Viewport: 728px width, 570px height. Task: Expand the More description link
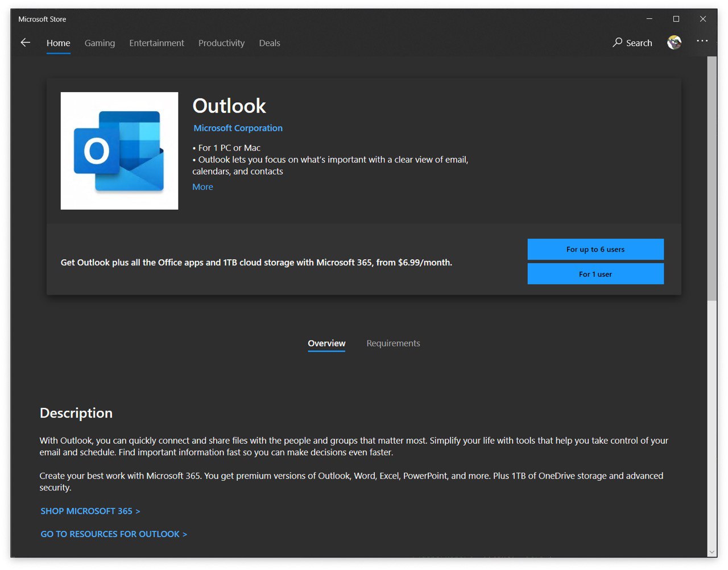[202, 187]
